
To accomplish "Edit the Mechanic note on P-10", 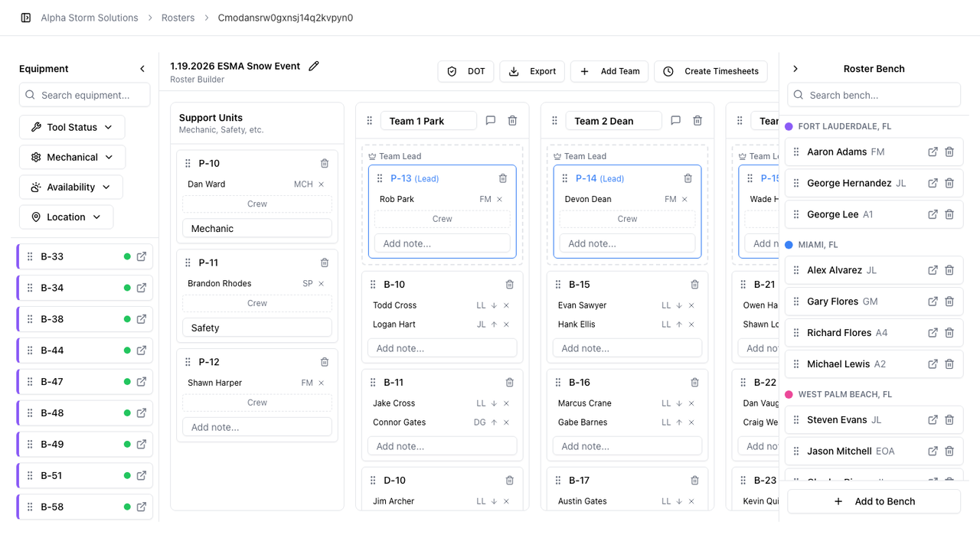I will tap(257, 228).
